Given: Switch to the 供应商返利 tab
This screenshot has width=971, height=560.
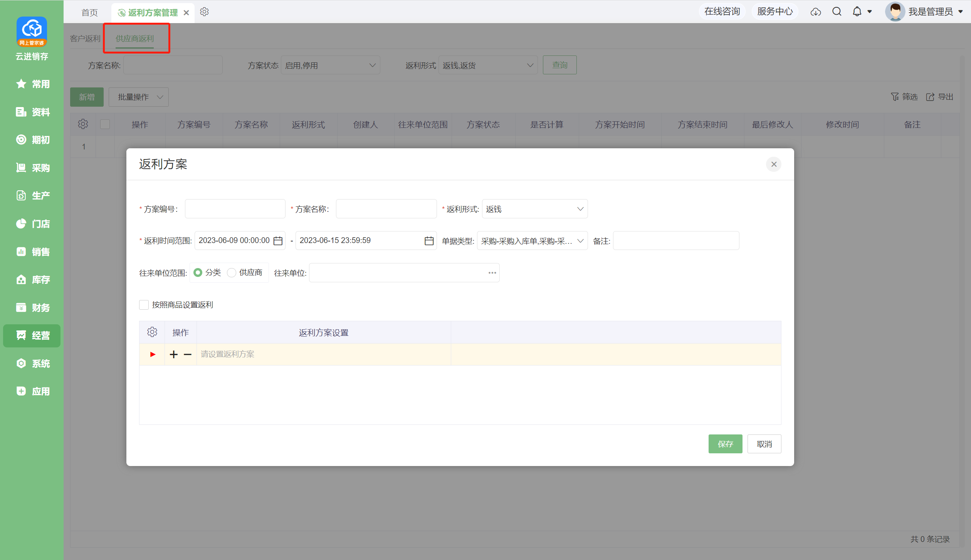Looking at the screenshot, I should (x=135, y=39).
